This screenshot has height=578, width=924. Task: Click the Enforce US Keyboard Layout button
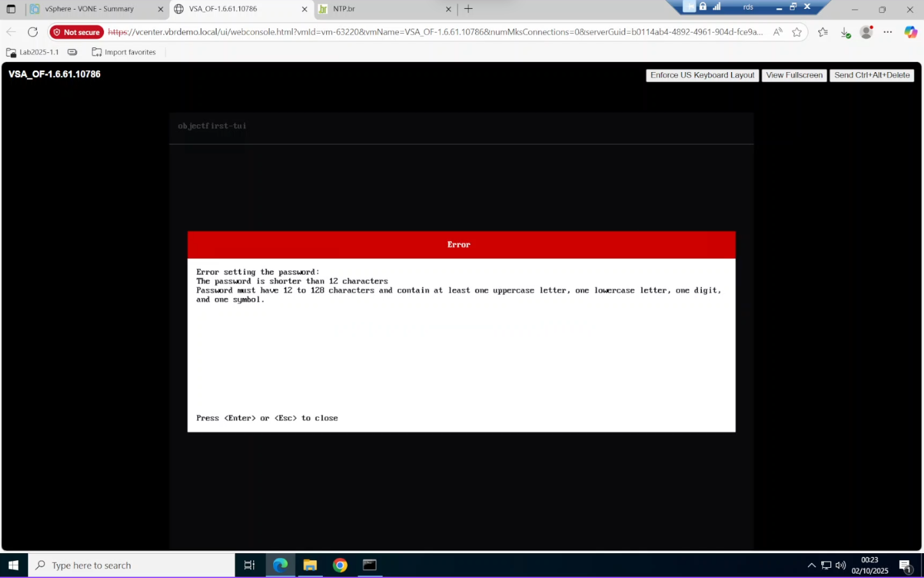(x=702, y=75)
